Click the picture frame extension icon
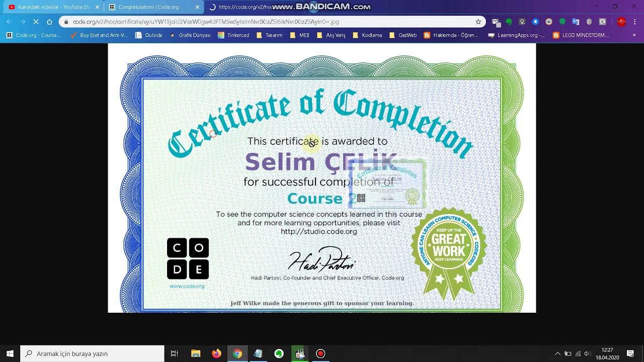The height and width of the screenshot is (362, 644). [x=549, y=22]
